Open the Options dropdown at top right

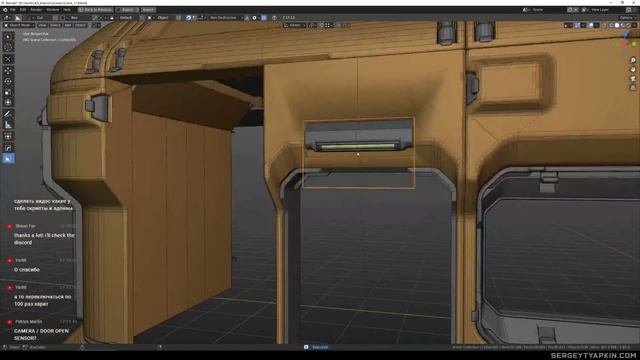[x=627, y=18]
